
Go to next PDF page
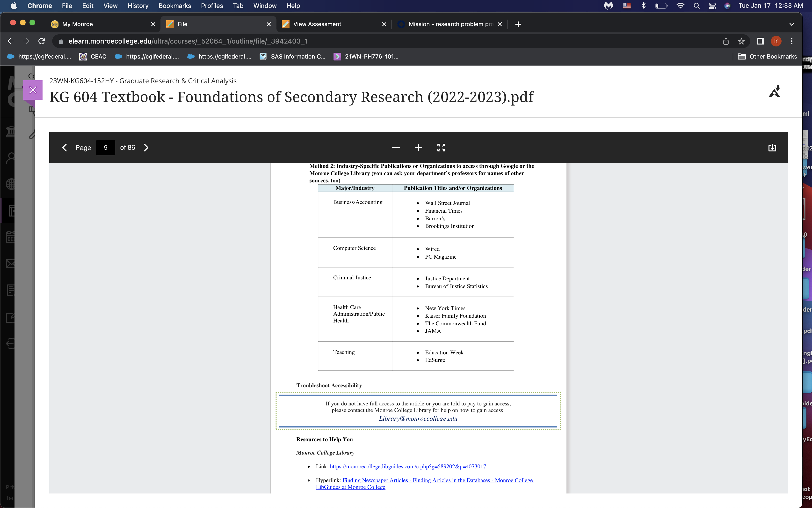click(x=146, y=148)
